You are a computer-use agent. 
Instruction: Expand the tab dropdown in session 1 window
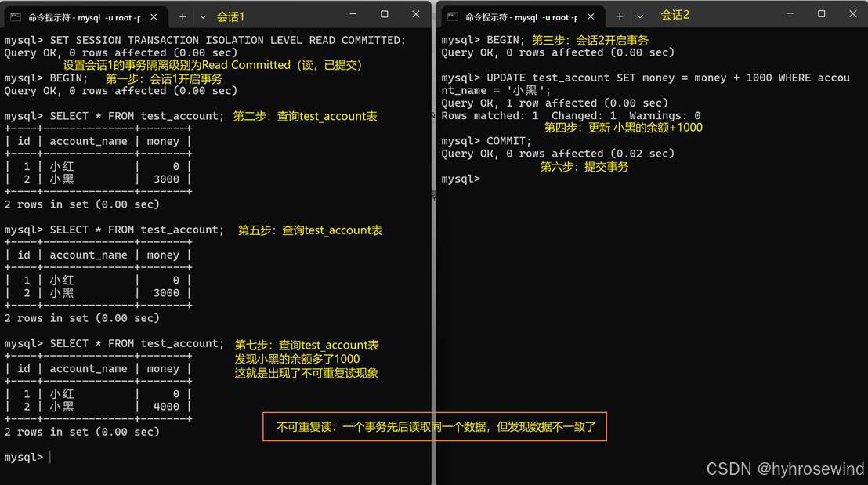[x=203, y=17]
